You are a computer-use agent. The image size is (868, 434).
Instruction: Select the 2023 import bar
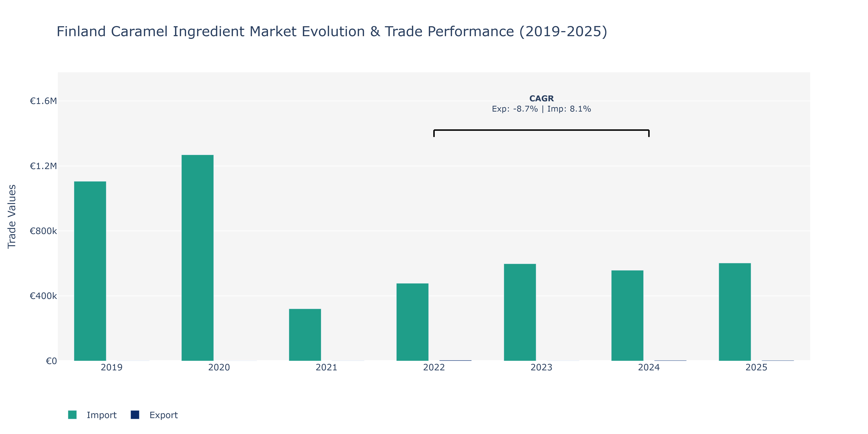click(520, 312)
